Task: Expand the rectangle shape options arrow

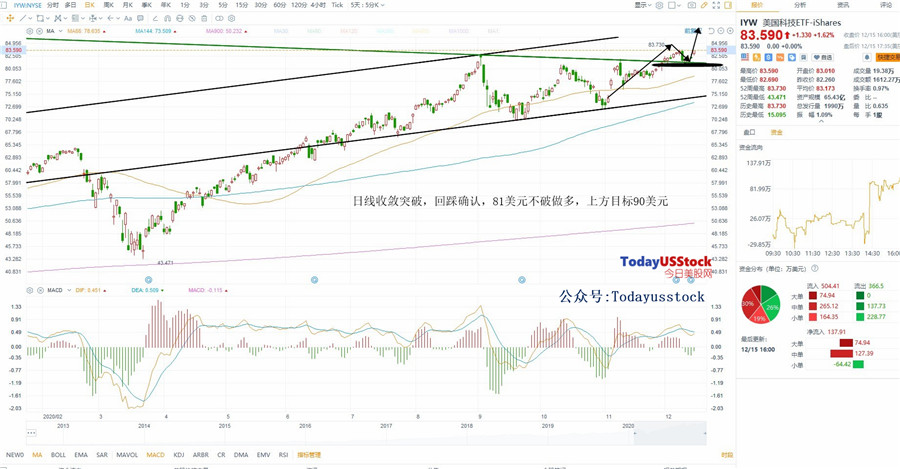Action: (x=48, y=18)
